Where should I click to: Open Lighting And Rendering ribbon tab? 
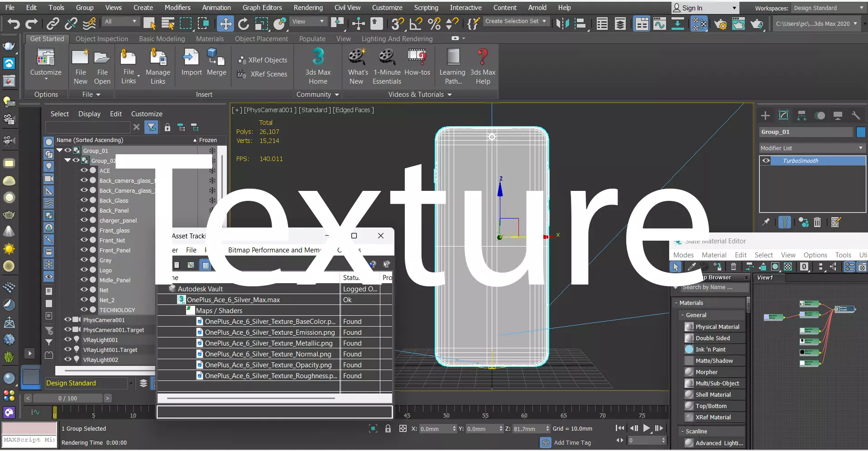[397, 39]
